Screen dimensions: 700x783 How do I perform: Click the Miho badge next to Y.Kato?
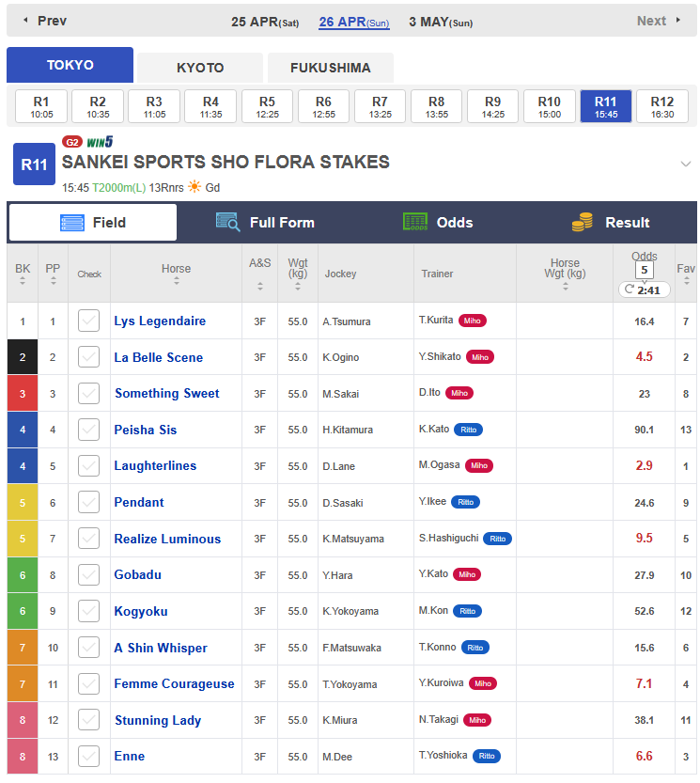467,574
